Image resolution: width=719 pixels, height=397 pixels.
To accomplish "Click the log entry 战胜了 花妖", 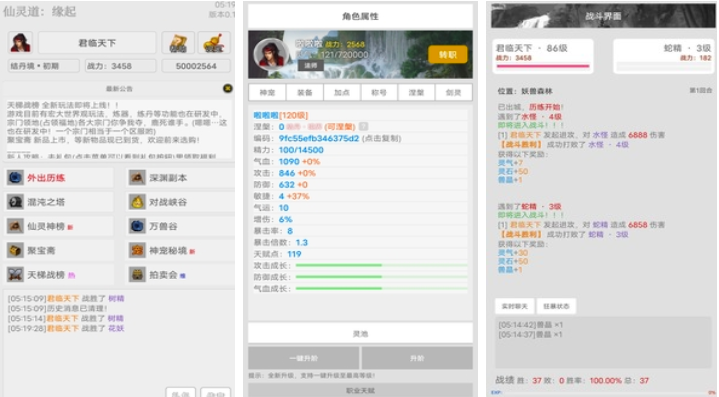I will 66,328.
